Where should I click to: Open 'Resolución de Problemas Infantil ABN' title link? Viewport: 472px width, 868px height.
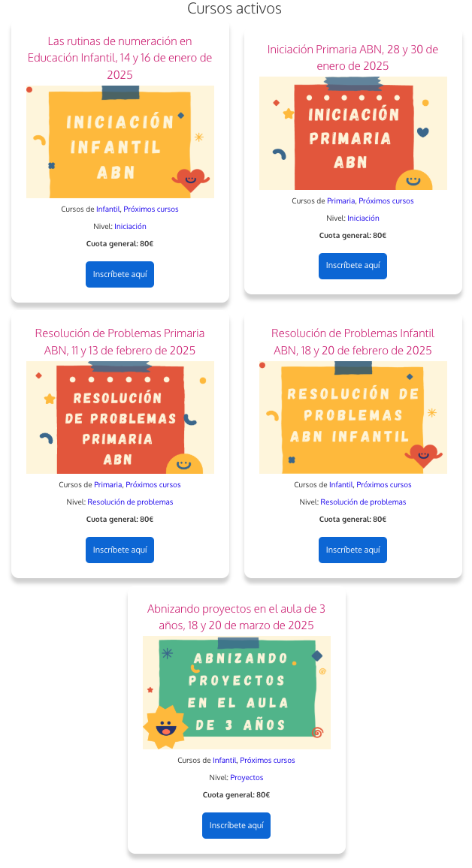[352, 342]
